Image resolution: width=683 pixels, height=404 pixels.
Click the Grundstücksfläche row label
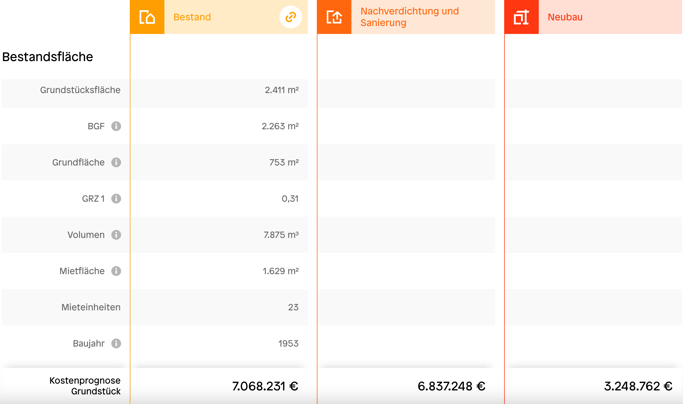coord(80,90)
